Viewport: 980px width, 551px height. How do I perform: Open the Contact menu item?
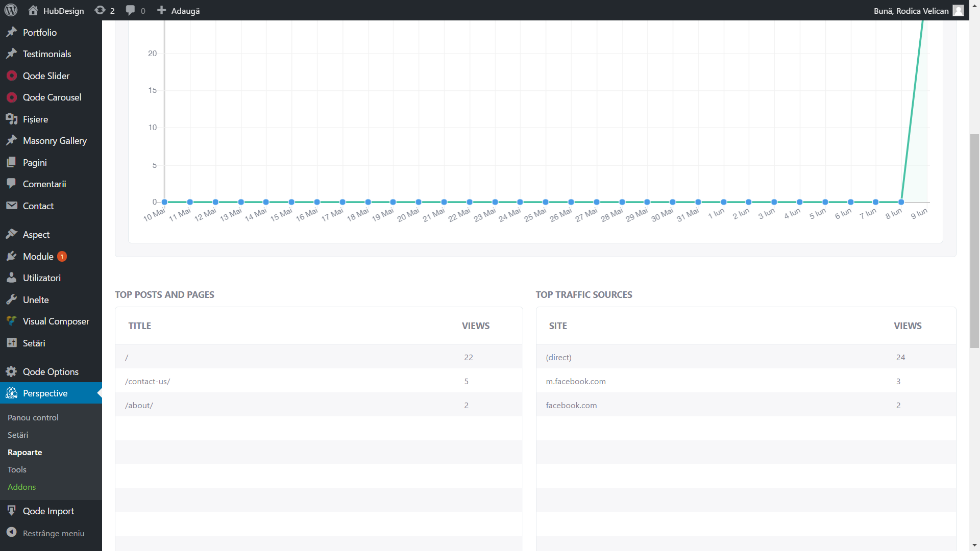click(x=38, y=206)
